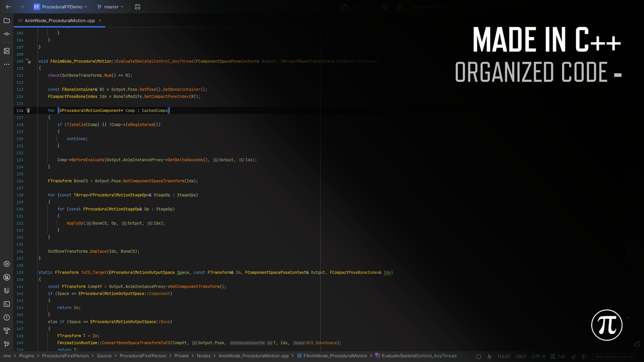
Task: Open the ProceduralFPDemo project dropdown
Action: pyautogui.click(x=60, y=7)
